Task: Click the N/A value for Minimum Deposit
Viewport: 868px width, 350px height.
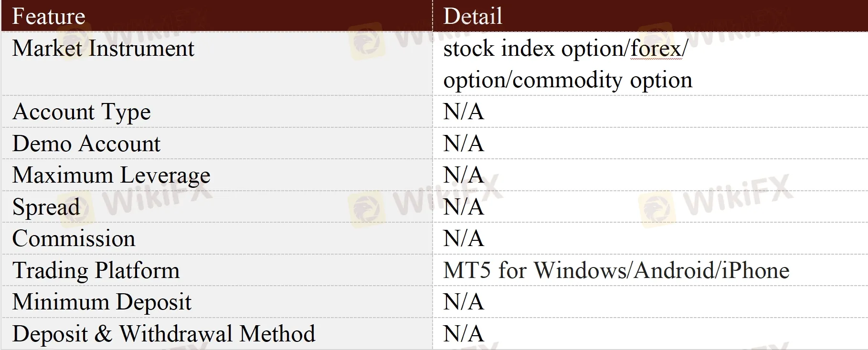Action: point(463,302)
